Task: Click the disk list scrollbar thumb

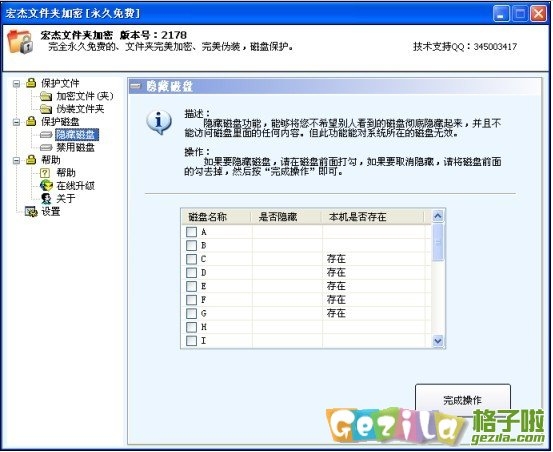Action: [438, 242]
